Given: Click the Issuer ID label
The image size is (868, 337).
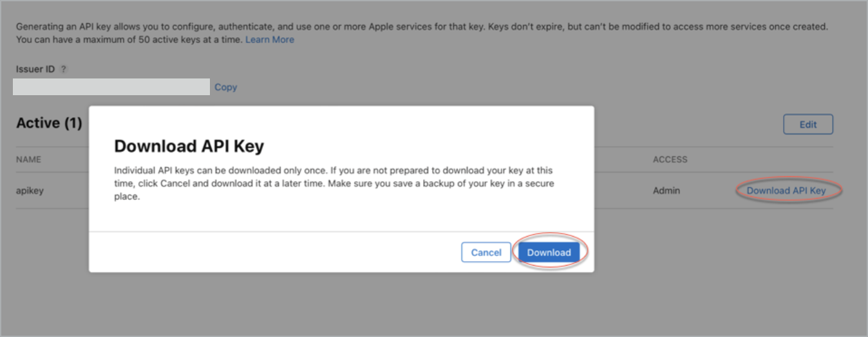Looking at the screenshot, I should coord(35,69).
